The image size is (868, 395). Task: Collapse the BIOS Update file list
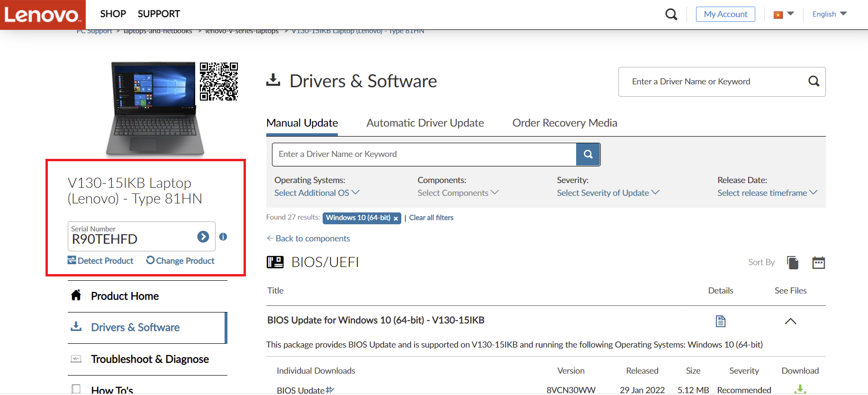point(790,322)
